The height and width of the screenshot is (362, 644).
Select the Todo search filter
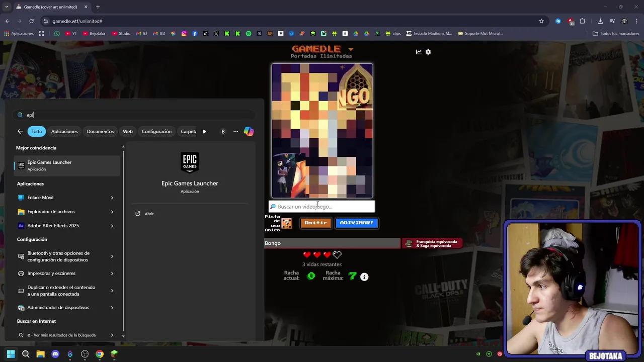37,131
